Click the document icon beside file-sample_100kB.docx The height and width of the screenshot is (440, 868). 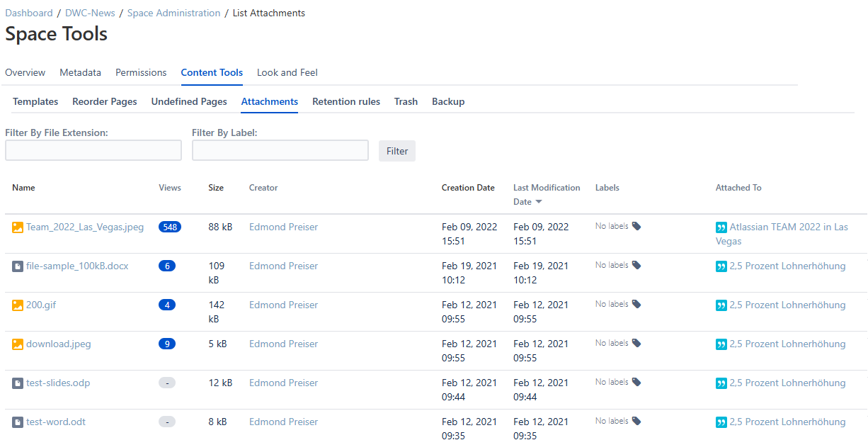tap(18, 266)
